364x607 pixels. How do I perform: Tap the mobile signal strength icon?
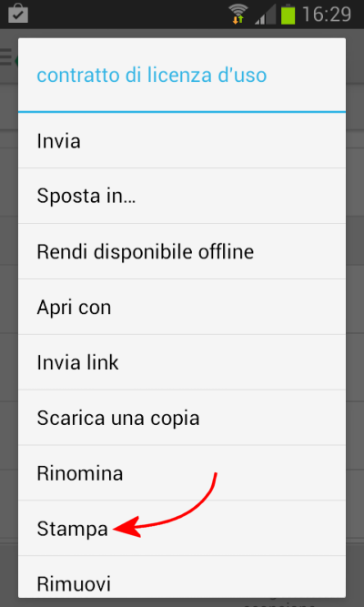click(265, 15)
